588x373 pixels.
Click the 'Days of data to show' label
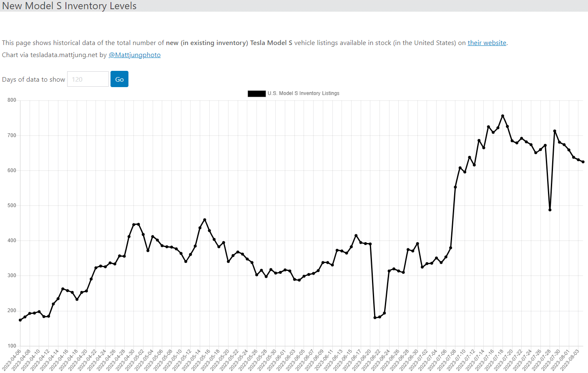[x=34, y=80]
